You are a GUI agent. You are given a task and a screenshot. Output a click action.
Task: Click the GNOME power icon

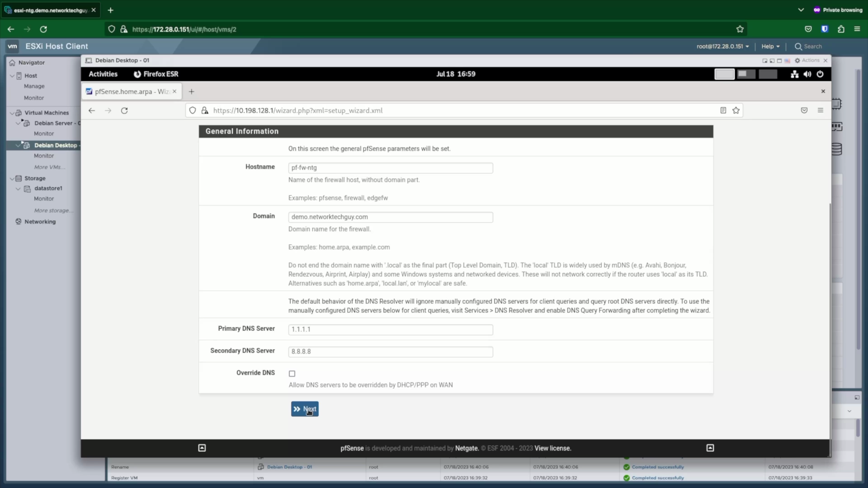click(x=820, y=74)
